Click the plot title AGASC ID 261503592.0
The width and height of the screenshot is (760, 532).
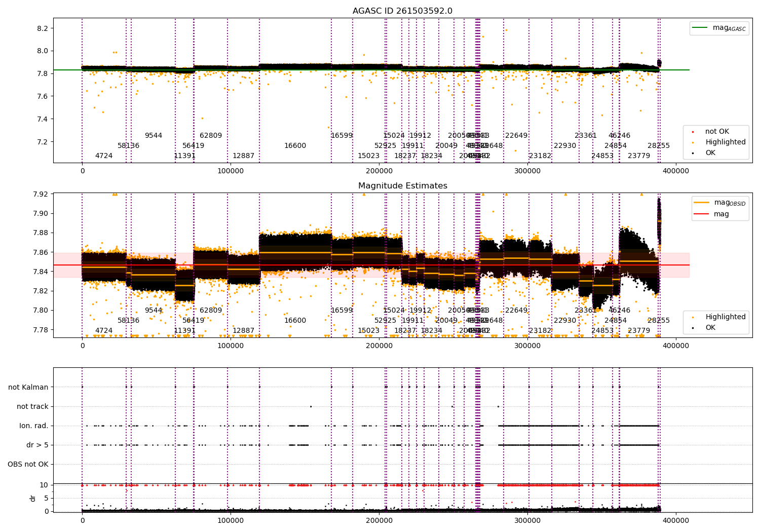(402, 11)
